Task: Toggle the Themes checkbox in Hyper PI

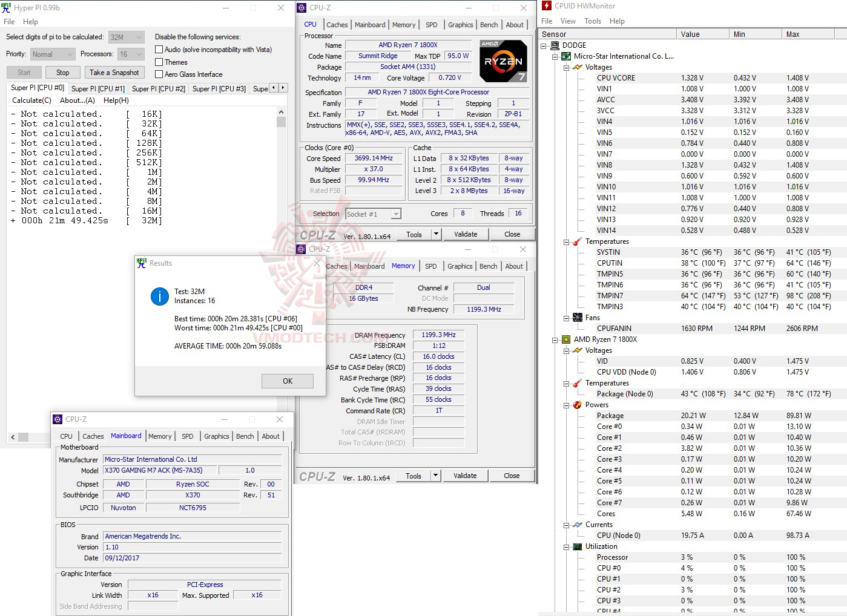Action: click(x=159, y=62)
